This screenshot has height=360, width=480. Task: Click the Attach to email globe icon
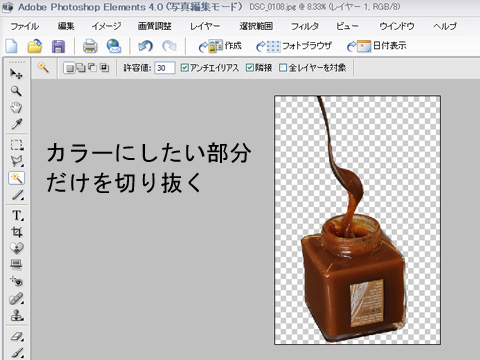[114, 46]
